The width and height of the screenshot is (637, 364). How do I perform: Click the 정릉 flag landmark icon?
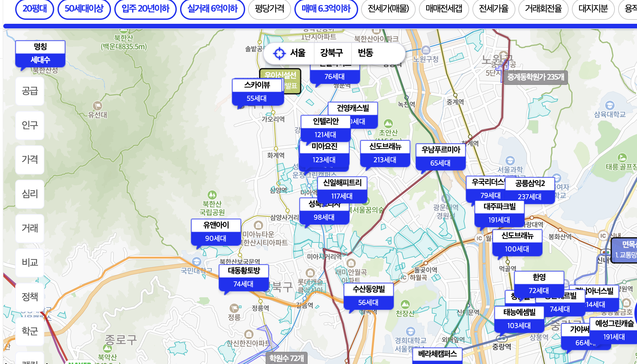[234, 308]
